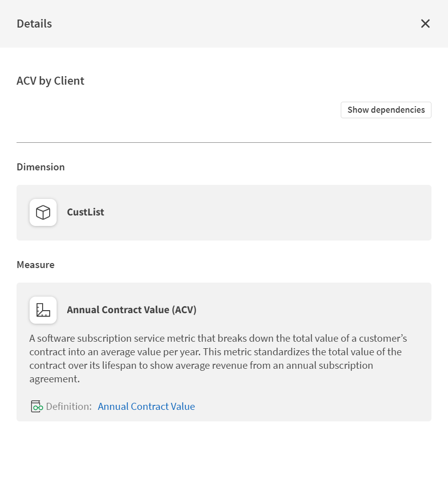Click the 'Definition:' label text
This screenshot has height=480, width=448.
(69, 406)
